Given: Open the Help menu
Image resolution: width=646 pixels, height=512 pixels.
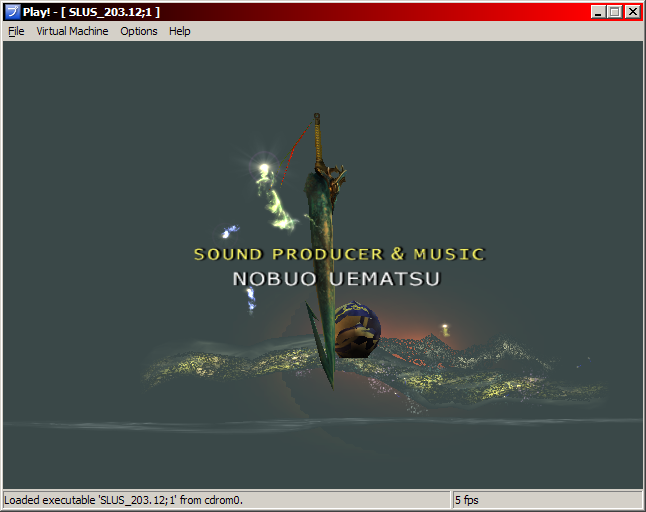Looking at the screenshot, I should click(x=179, y=31).
